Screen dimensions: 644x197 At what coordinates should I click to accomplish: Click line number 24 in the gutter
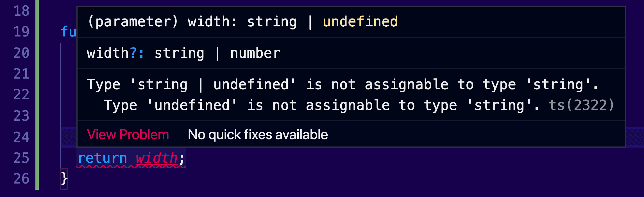21,137
